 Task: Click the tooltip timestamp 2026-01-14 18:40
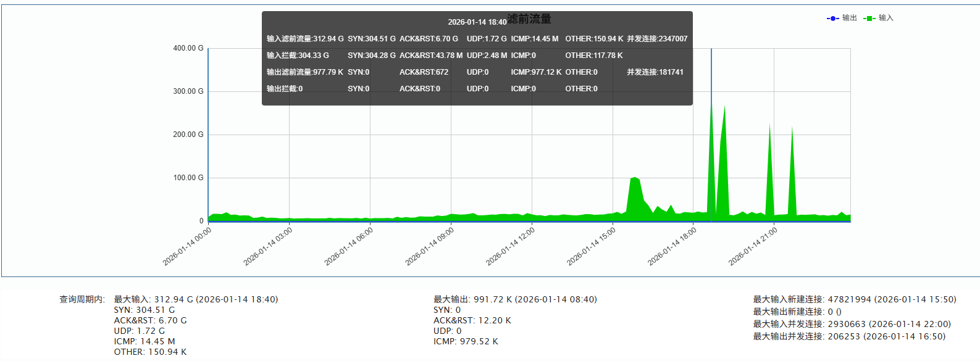477,22
